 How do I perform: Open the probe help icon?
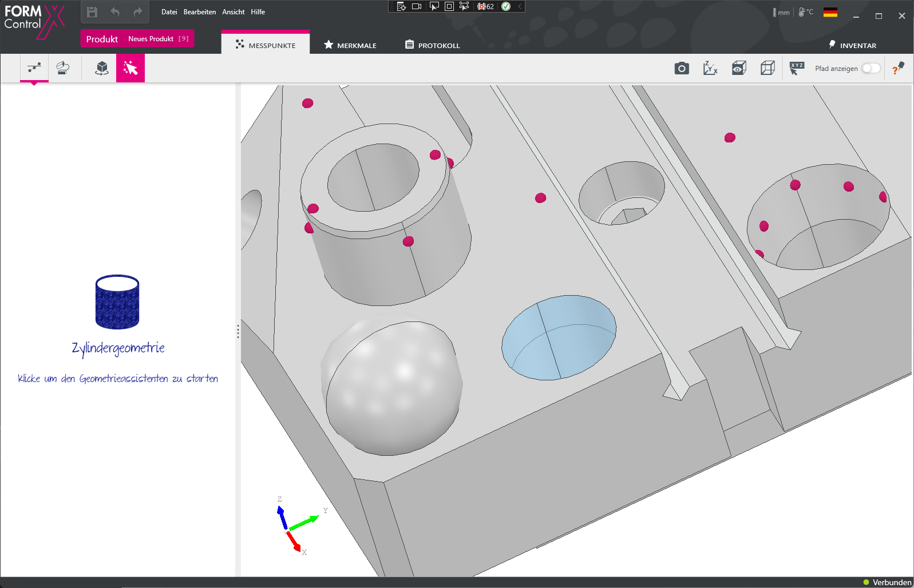[x=898, y=69]
